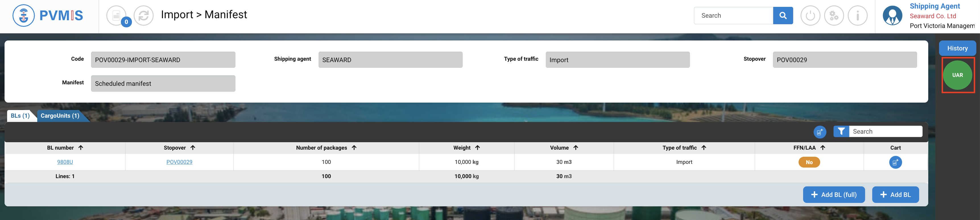Click the refresh arrows icon
Screen dimensions: 980x220
tap(143, 16)
